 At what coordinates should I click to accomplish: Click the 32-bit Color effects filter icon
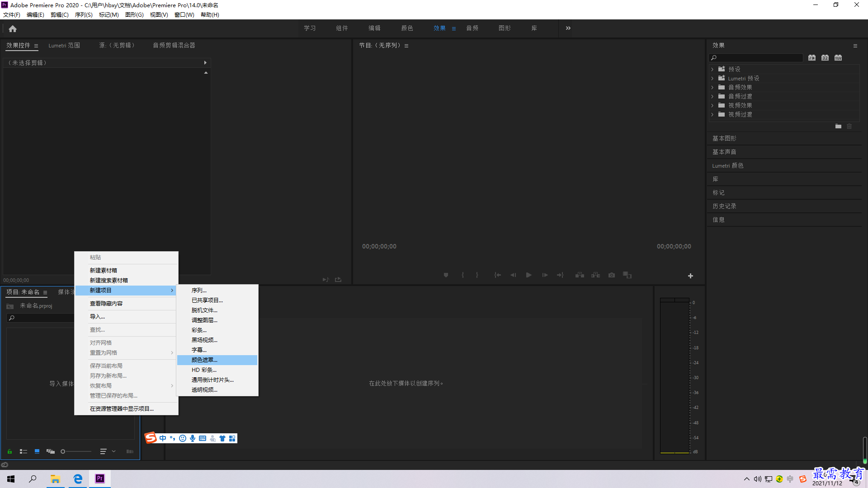(x=825, y=58)
